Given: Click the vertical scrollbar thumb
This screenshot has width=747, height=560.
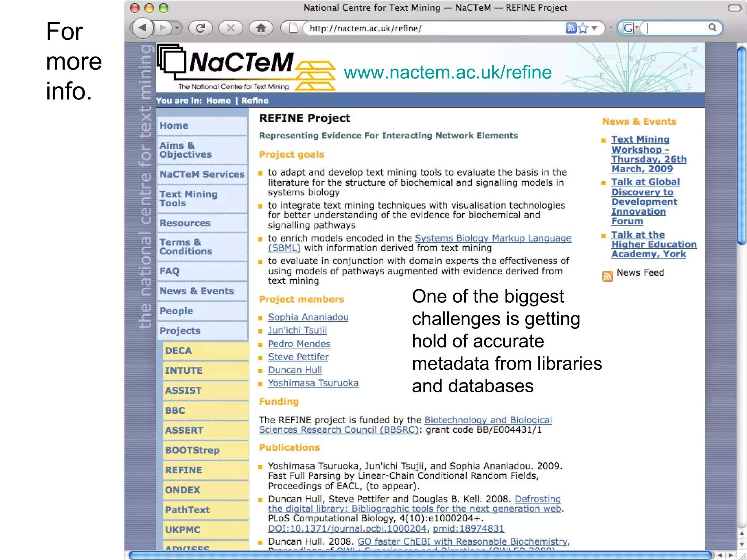Looking at the screenshot, I should pos(741,146).
